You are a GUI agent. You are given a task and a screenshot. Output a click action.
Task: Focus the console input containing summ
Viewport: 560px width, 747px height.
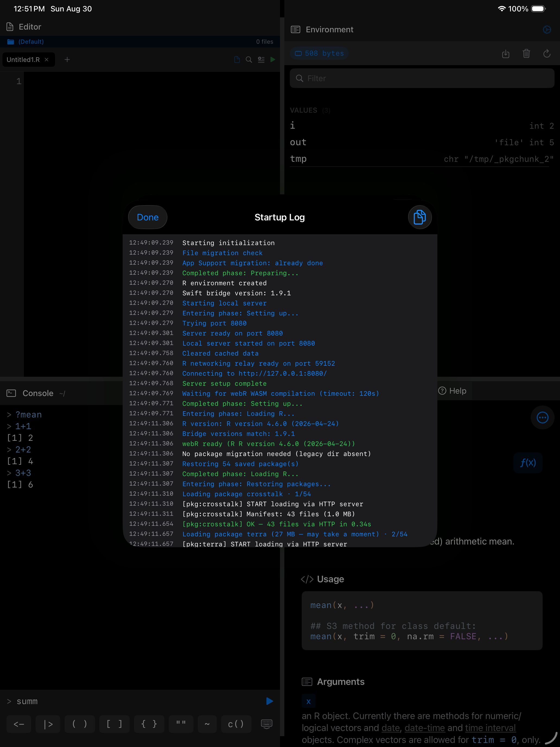(135, 701)
